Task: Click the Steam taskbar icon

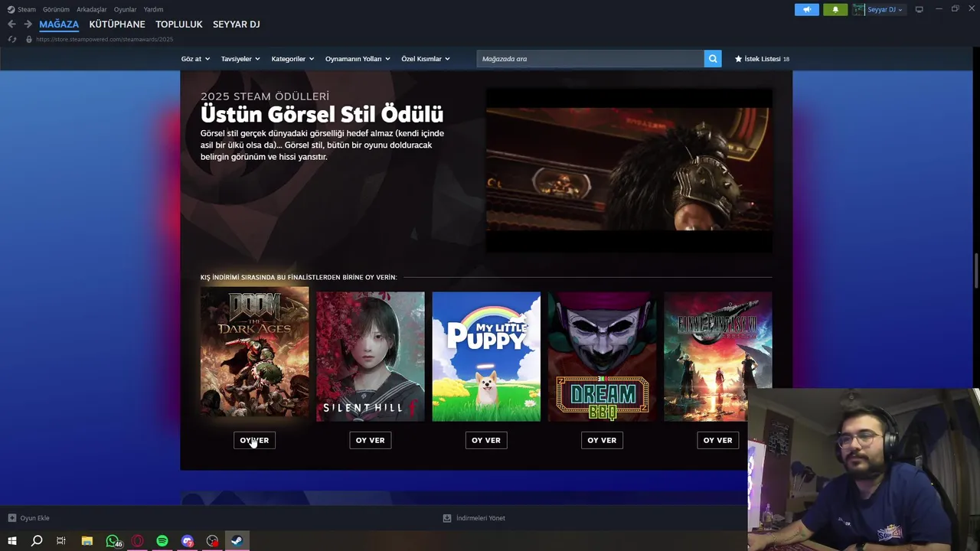Action: pyautogui.click(x=237, y=541)
